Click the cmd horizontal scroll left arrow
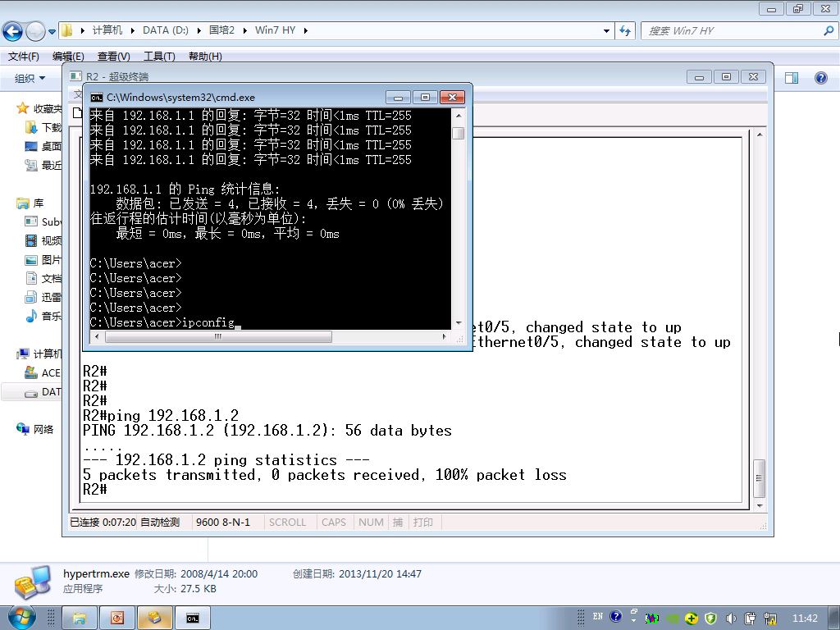The image size is (840, 630). point(97,336)
